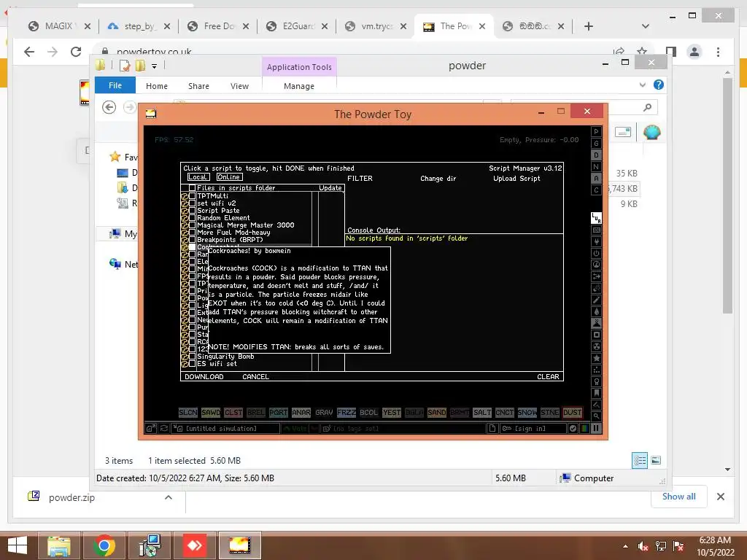Viewport: 747px width, 560px height.
Task: Switch to the Local scripts tab
Action: tap(198, 177)
